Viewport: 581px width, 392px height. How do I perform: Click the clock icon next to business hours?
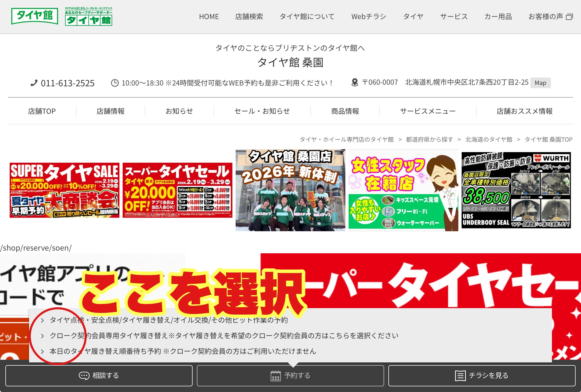[115, 83]
